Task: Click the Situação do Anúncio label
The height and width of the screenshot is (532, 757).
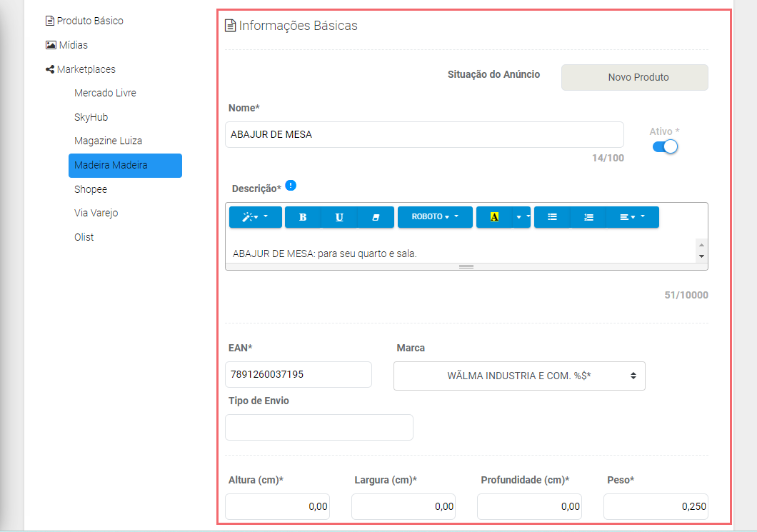Action: tap(493, 74)
